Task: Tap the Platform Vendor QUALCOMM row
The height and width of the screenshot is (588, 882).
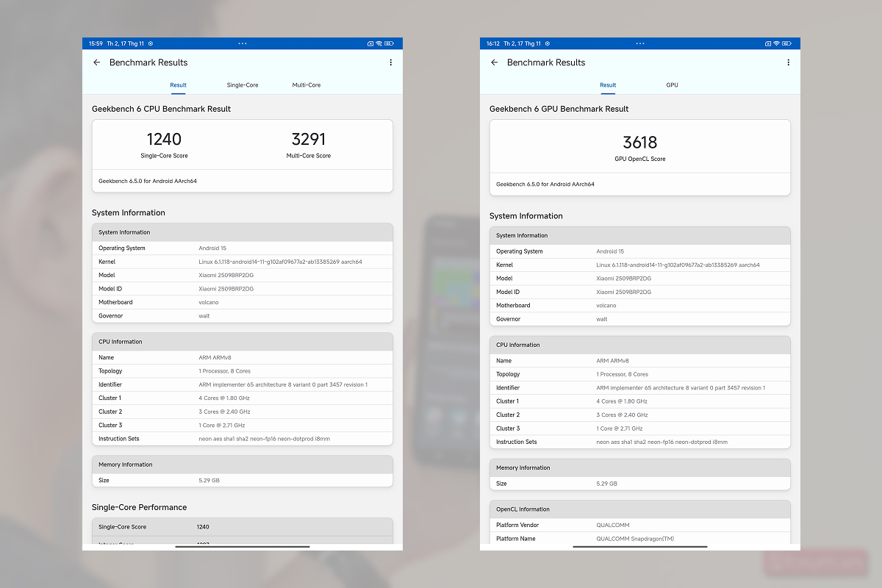Action: click(639, 525)
